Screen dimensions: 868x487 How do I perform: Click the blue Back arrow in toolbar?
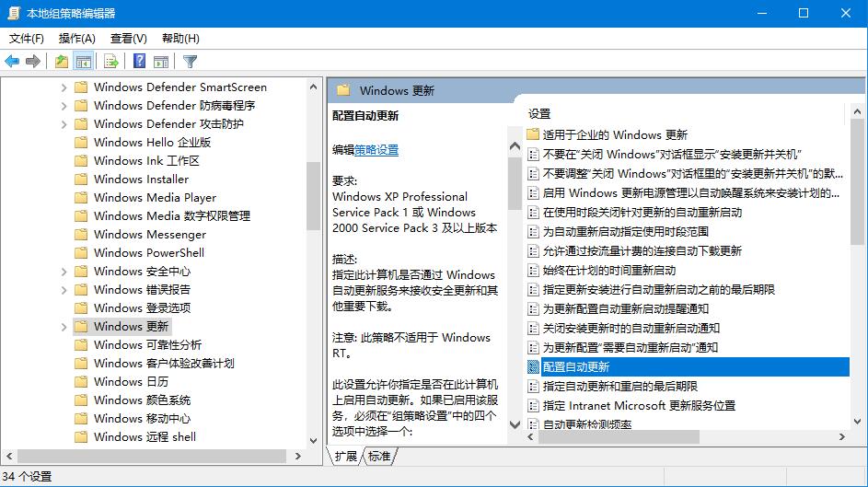click(12, 62)
